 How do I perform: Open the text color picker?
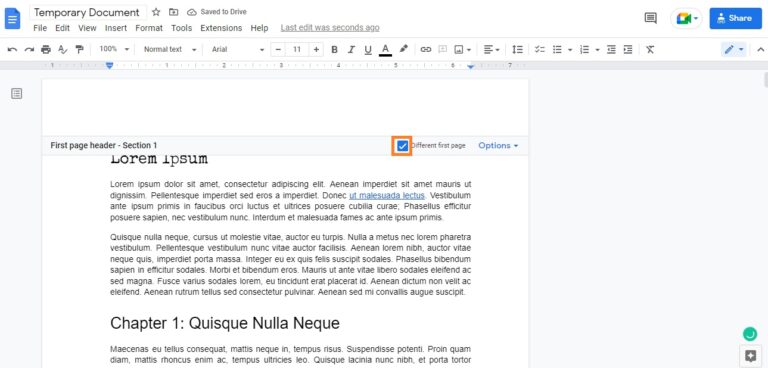[x=385, y=49]
